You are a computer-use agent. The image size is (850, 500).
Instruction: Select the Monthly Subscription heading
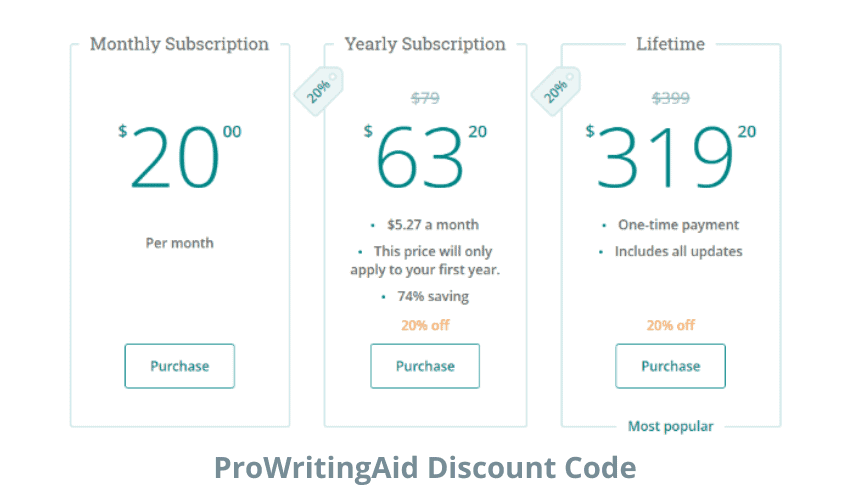pyautogui.click(x=179, y=44)
